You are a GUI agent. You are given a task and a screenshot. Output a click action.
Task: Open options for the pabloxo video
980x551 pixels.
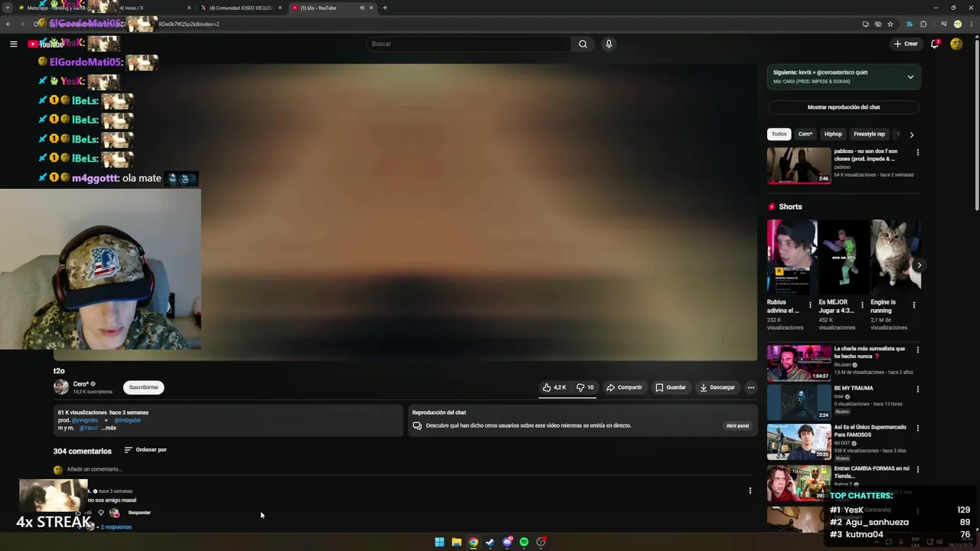tap(917, 152)
